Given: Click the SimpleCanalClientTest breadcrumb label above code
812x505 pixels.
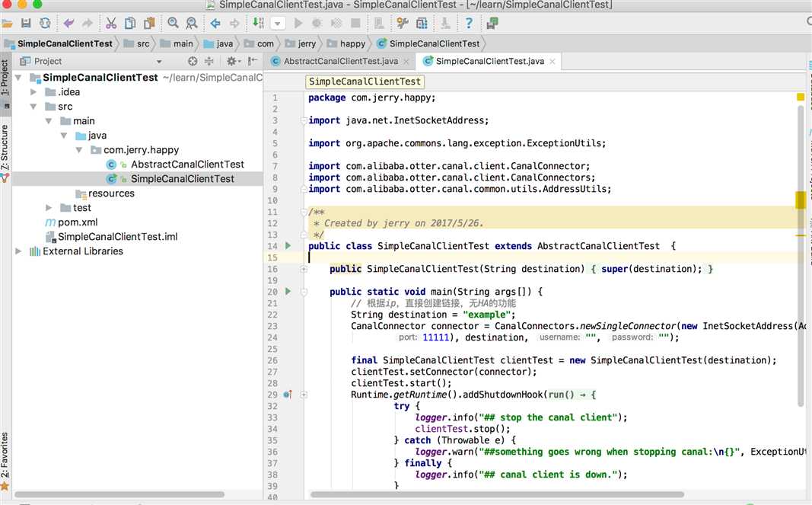Looking at the screenshot, I should click(x=365, y=82).
